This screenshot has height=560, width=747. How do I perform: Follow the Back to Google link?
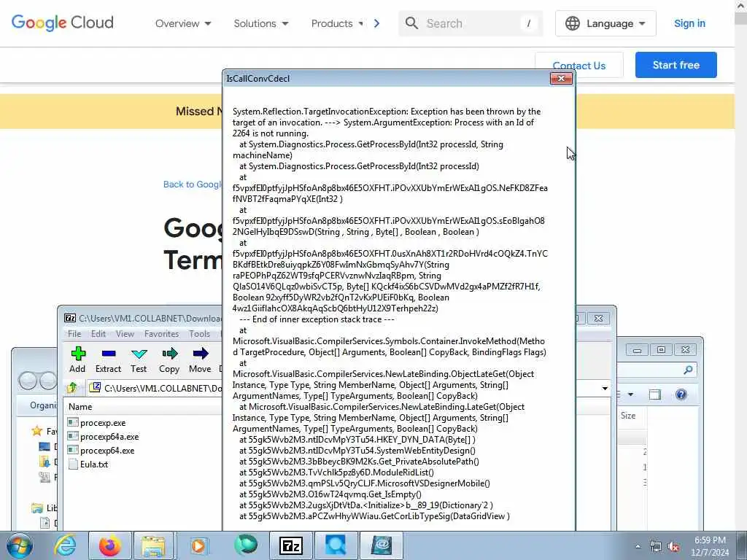[x=193, y=184]
